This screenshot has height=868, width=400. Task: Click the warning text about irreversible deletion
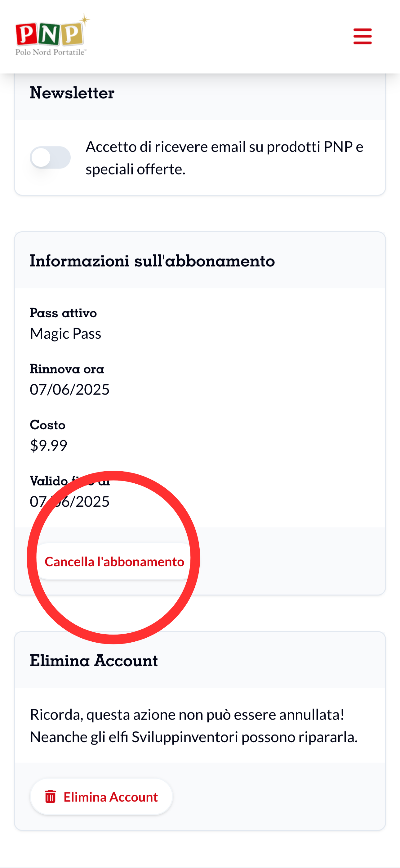pyautogui.click(x=193, y=726)
